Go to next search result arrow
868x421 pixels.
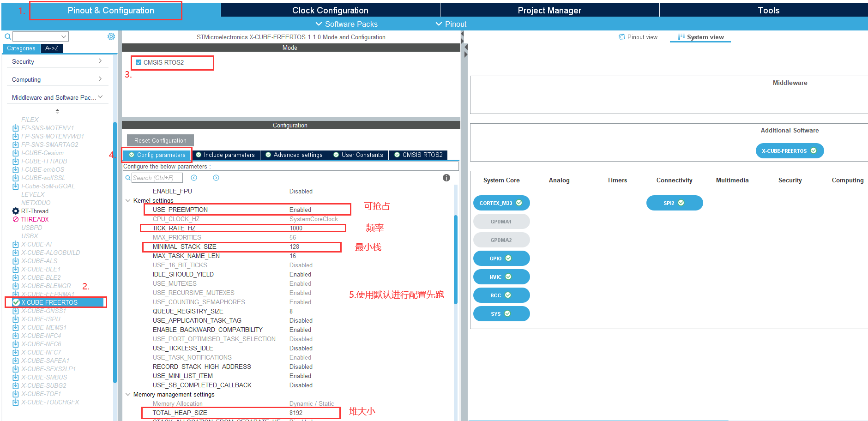[x=216, y=178]
